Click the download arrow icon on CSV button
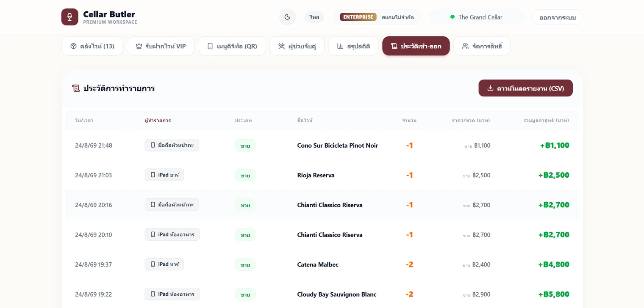This screenshot has height=308, width=644. point(491,88)
